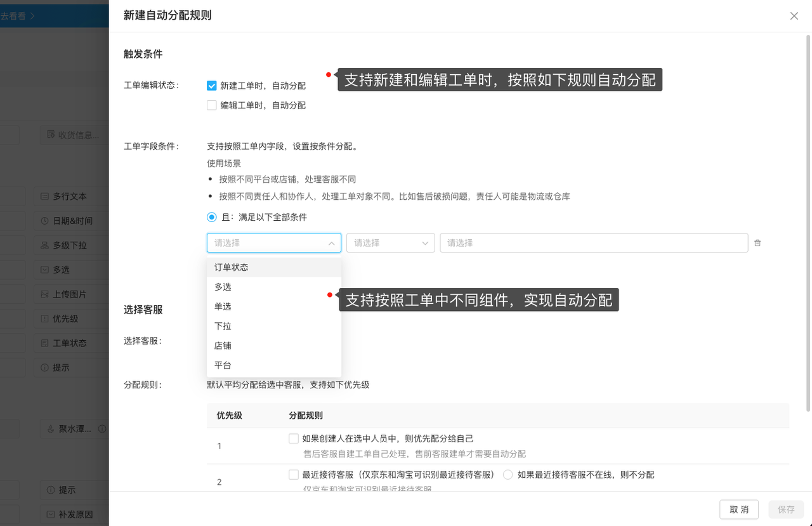Click 多选 component icon in background panel
The image size is (812, 526).
click(x=44, y=270)
